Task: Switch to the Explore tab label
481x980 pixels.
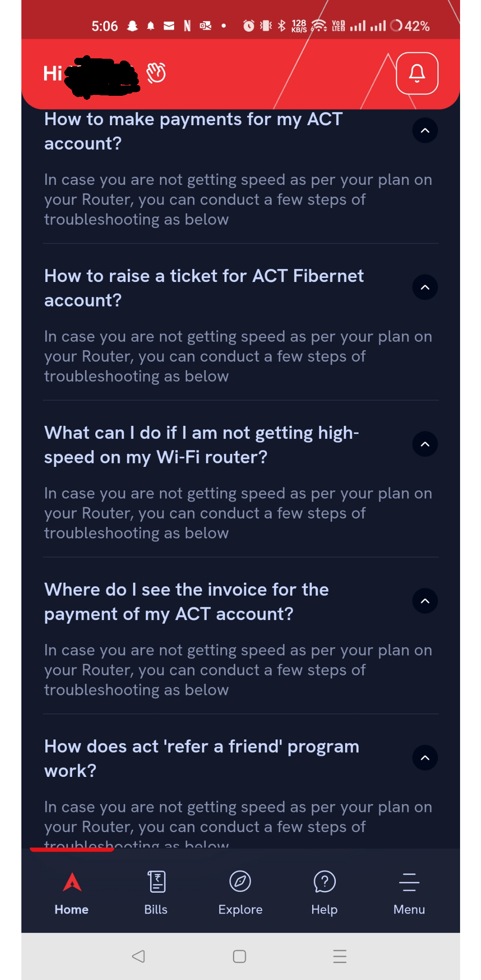Action: pos(240,910)
